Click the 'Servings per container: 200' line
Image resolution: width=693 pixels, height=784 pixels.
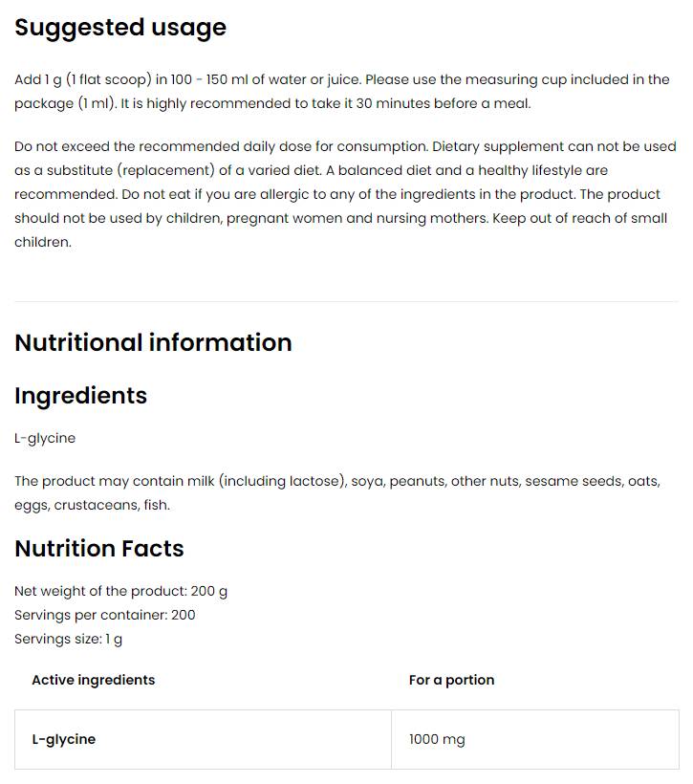click(104, 615)
